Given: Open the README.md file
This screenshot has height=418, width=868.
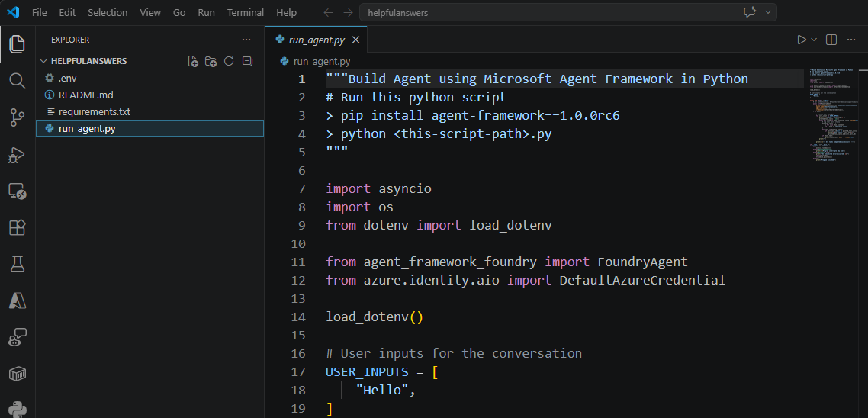Looking at the screenshot, I should click(149, 95).
